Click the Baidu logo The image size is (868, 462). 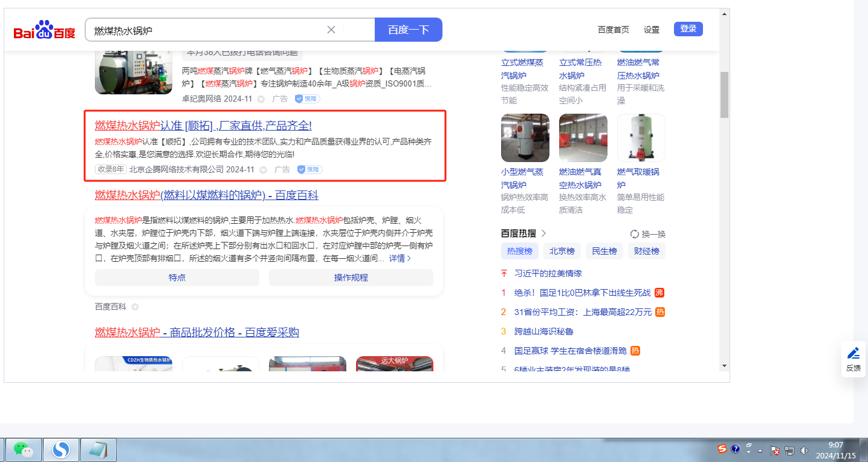[45, 30]
